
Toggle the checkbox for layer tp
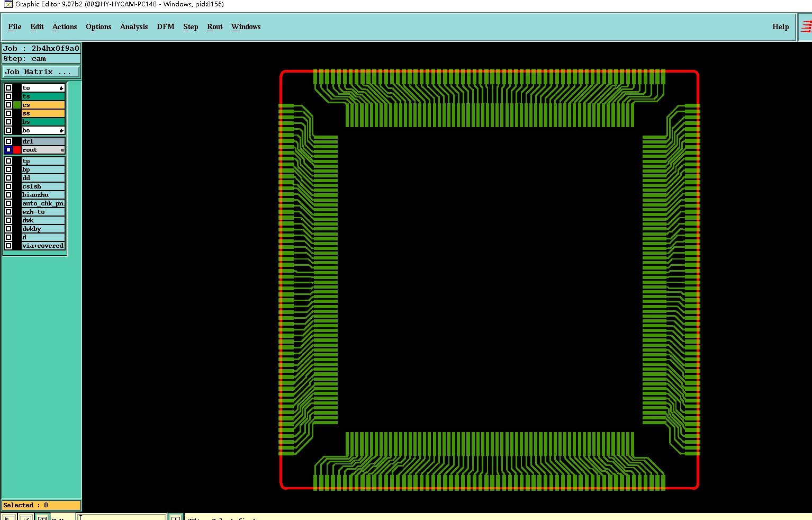point(8,161)
